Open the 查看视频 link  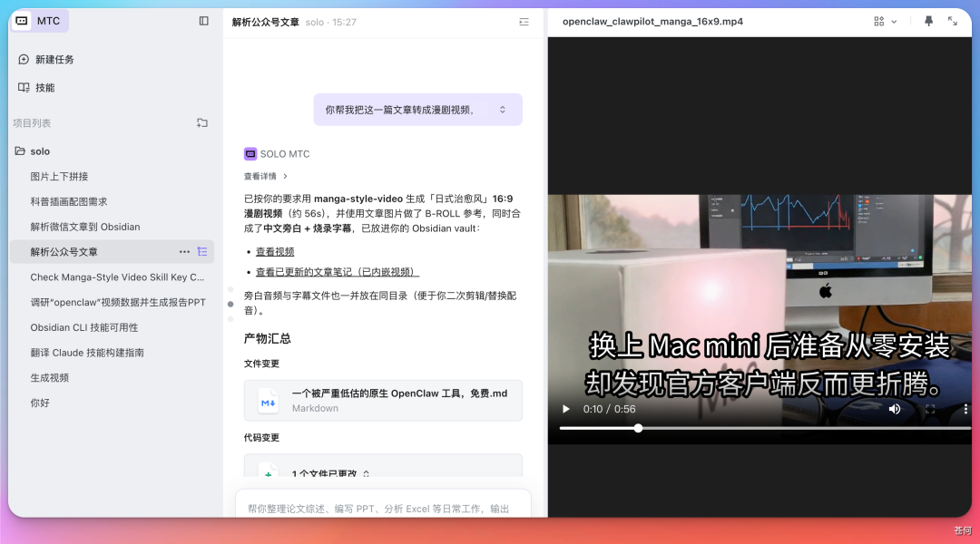pyautogui.click(x=274, y=251)
